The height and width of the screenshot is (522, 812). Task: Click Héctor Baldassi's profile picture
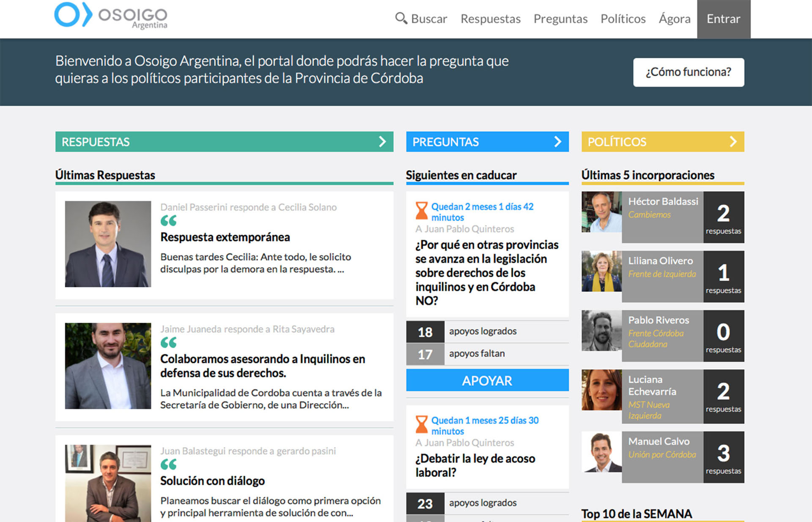(601, 212)
